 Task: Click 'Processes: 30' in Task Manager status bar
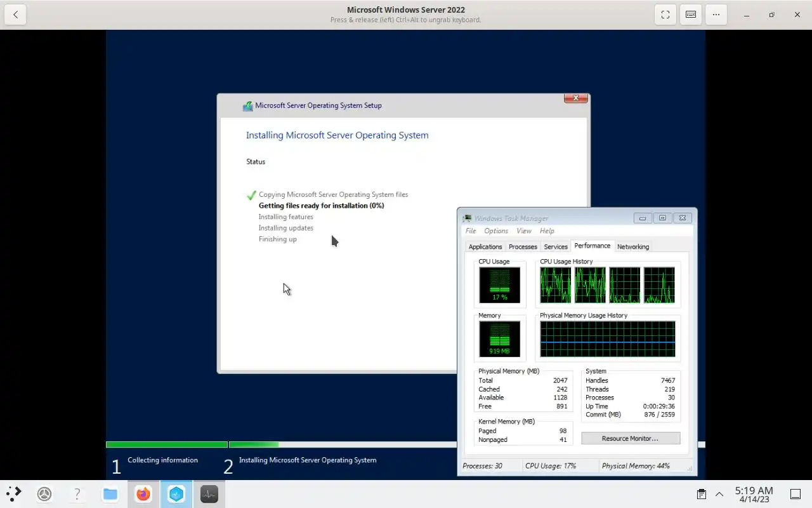(x=482, y=466)
